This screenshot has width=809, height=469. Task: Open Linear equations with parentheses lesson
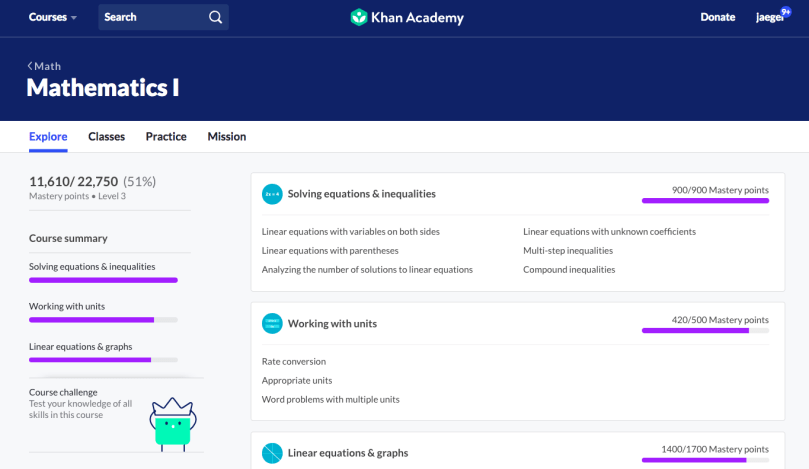pos(330,251)
